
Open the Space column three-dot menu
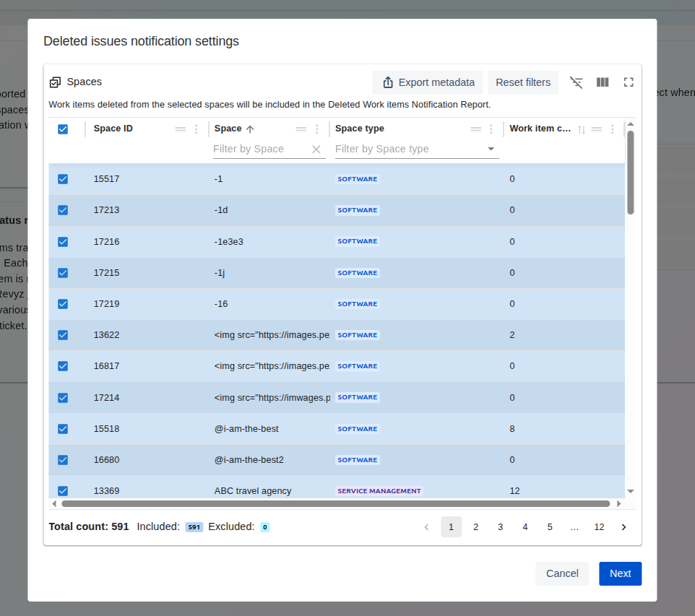(x=317, y=129)
